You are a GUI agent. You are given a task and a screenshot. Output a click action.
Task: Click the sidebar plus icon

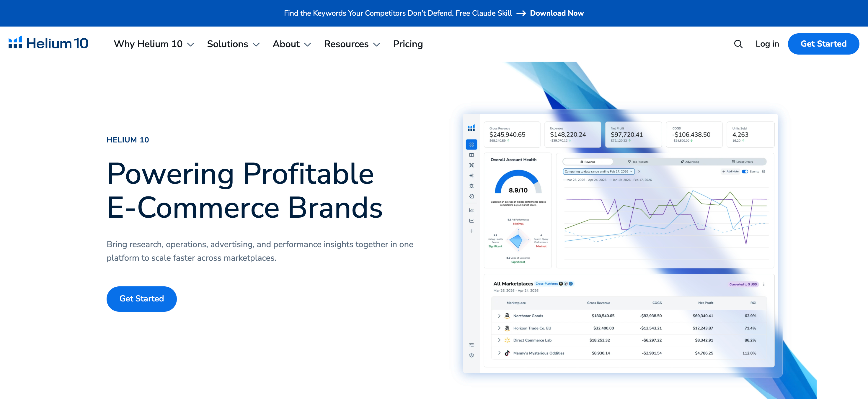(x=471, y=231)
